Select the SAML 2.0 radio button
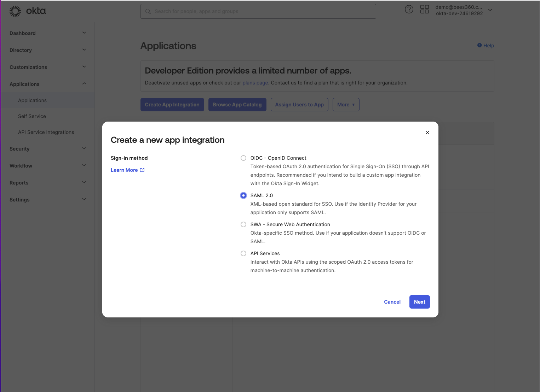Screen dimensions: 540x392 coord(243,195)
